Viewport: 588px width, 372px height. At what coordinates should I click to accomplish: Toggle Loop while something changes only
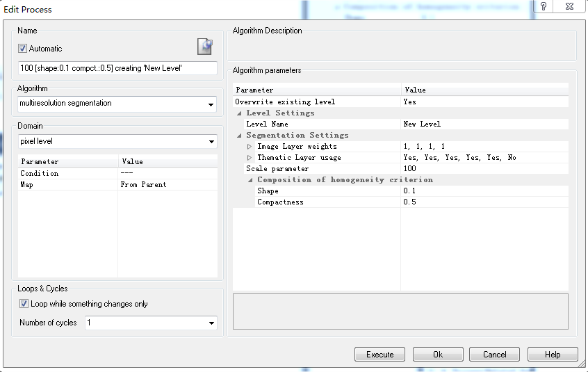24,304
